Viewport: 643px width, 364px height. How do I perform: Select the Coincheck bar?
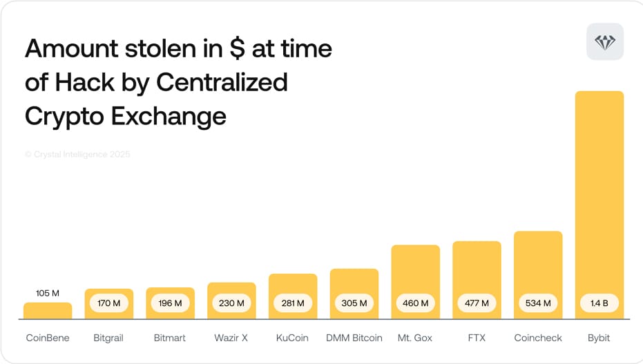(x=538, y=262)
